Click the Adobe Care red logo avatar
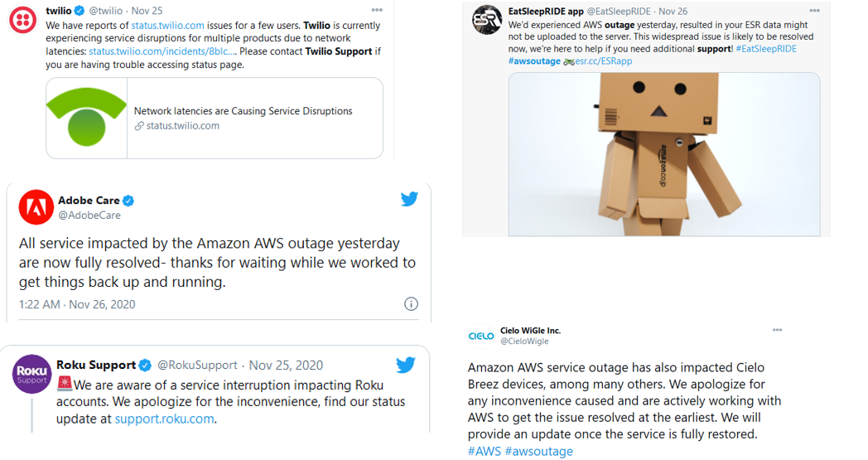Viewport: 868px width, 460px height. pos(36,207)
